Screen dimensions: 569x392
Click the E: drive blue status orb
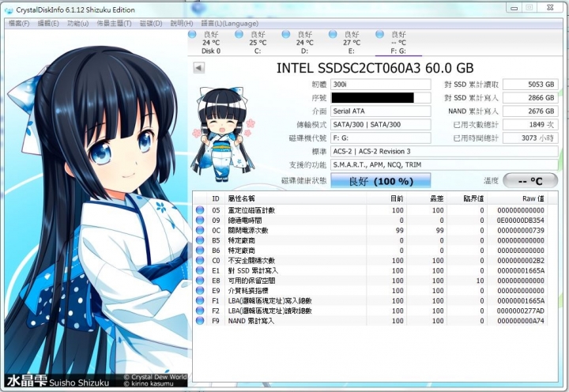333,35
